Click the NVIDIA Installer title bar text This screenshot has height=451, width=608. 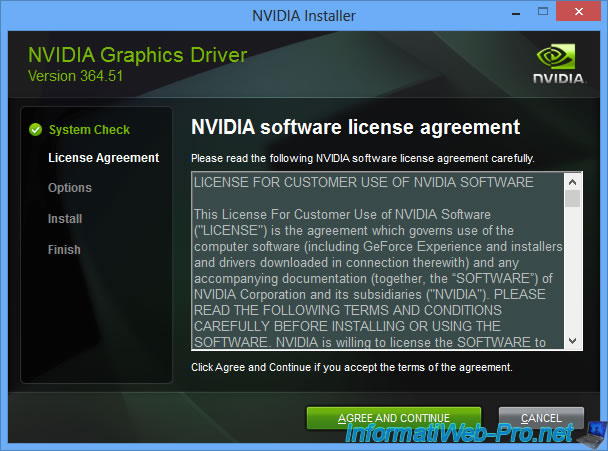tap(303, 12)
